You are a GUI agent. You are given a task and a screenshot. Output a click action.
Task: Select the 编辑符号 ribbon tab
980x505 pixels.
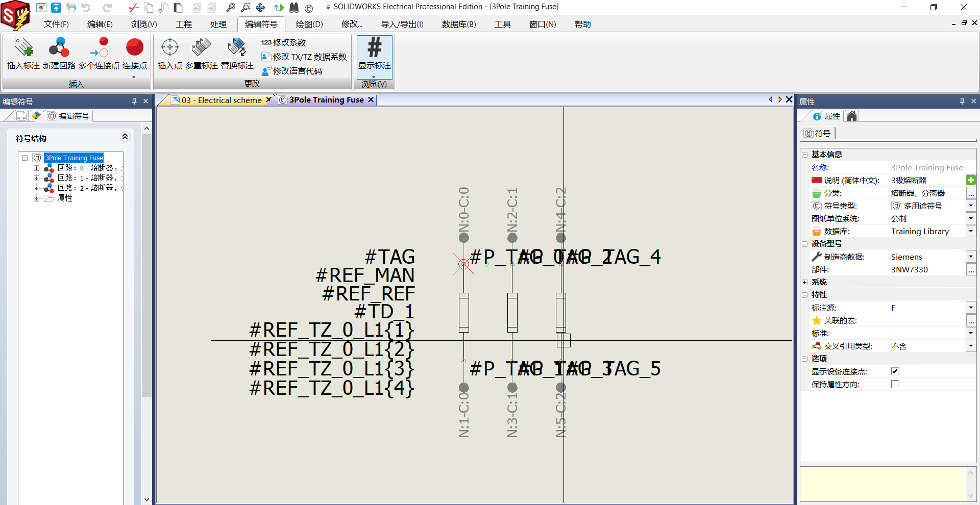point(261,24)
